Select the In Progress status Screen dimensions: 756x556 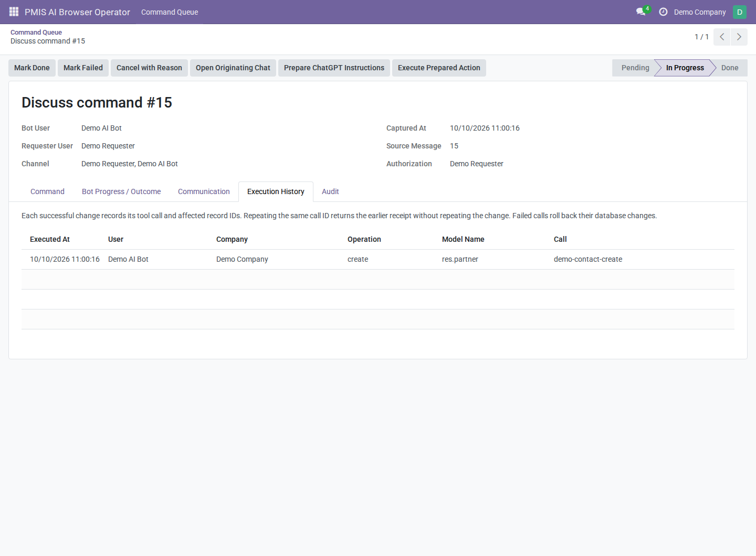[685, 68]
